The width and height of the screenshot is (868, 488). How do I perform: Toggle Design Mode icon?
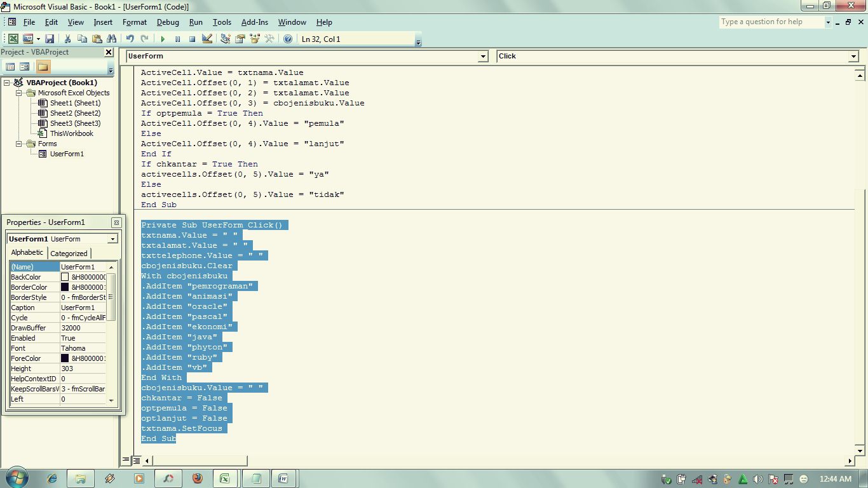tap(207, 39)
